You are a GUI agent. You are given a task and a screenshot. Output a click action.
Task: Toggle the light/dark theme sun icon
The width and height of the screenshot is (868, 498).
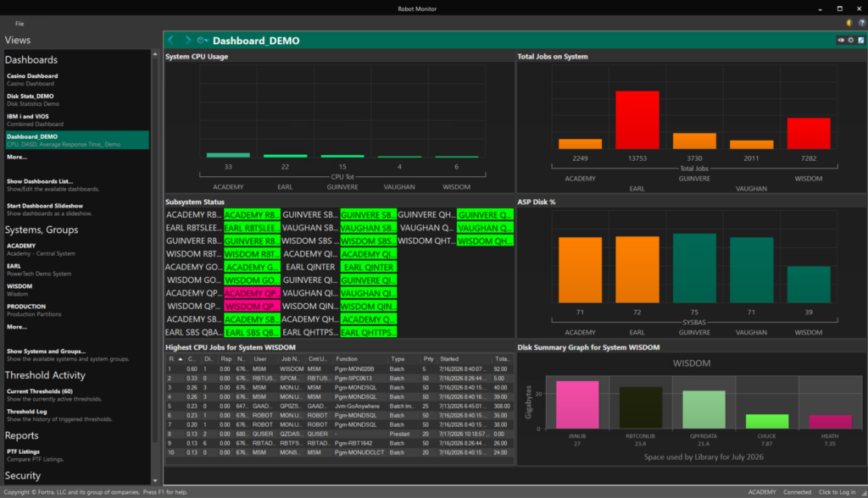(x=849, y=23)
